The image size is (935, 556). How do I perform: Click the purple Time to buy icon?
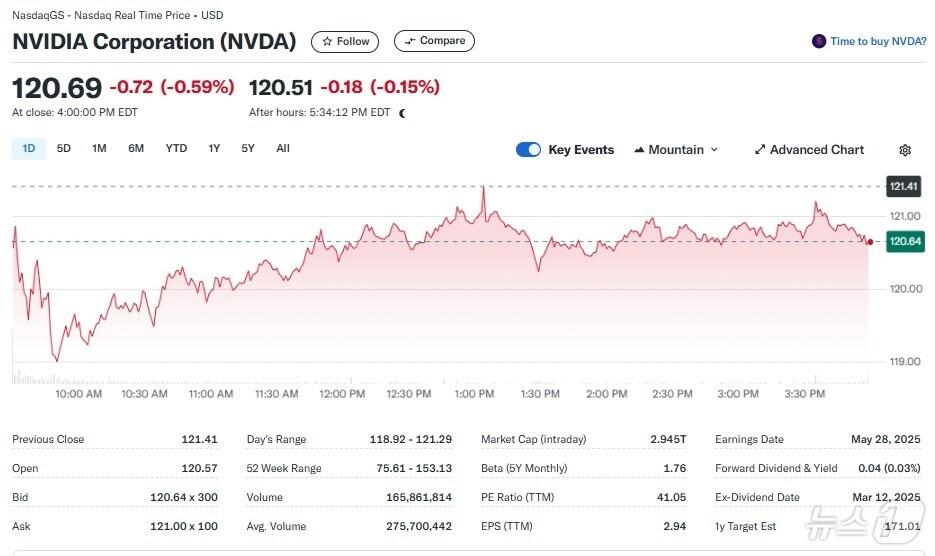click(x=819, y=41)
